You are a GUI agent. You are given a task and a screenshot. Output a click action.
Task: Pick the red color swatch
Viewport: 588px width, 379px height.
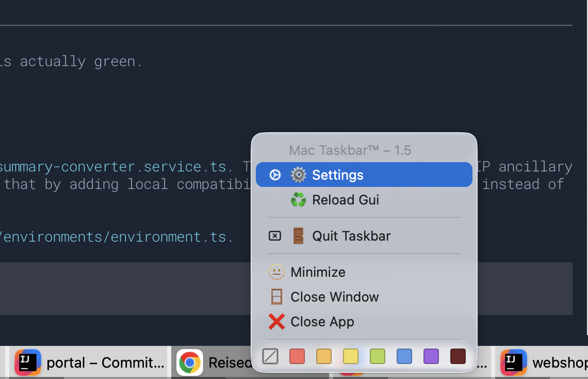click(297, 356)
